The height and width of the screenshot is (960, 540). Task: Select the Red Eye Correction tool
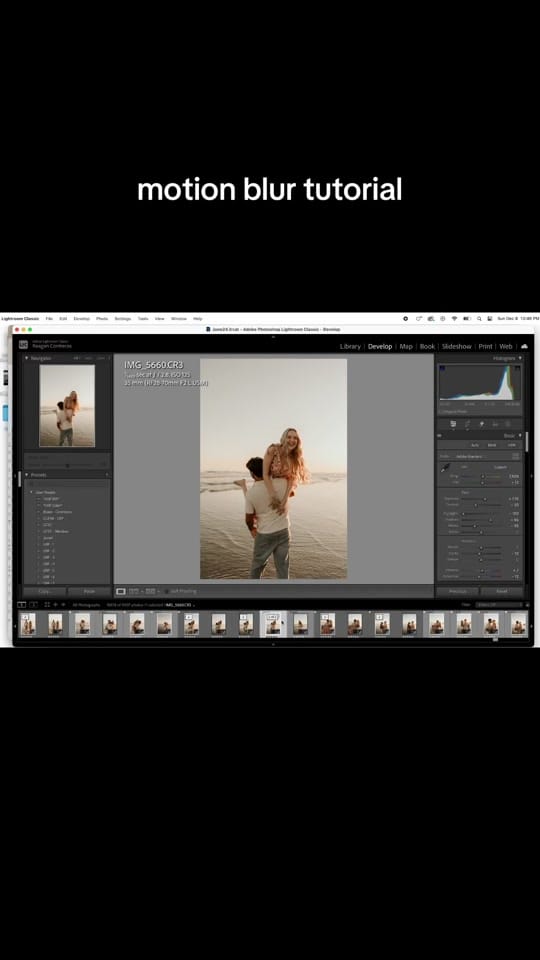click(x=495, y=424)
